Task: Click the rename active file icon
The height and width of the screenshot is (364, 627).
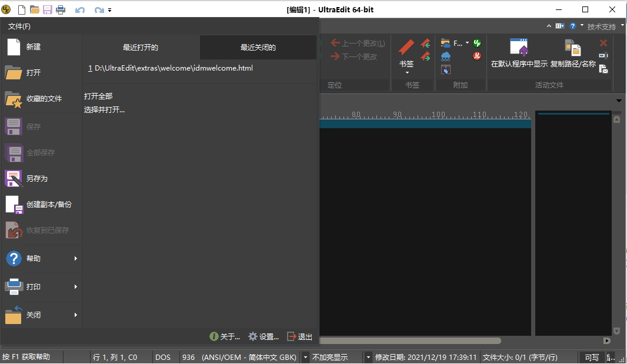Action: pyautogui.click(x=603, y=56)
